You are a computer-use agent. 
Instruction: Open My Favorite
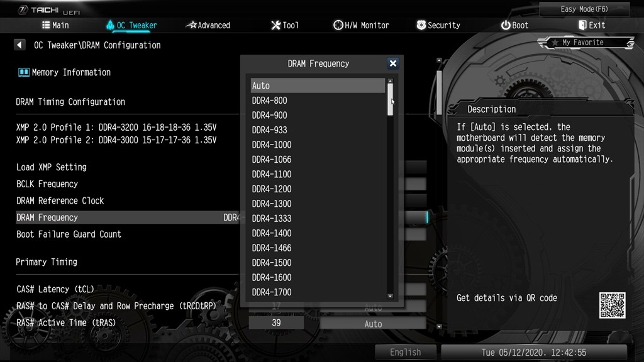(x=587, y=42)
